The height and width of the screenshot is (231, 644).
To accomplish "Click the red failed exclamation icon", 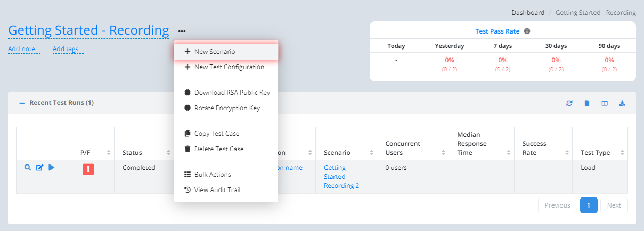I will point(88,169).
